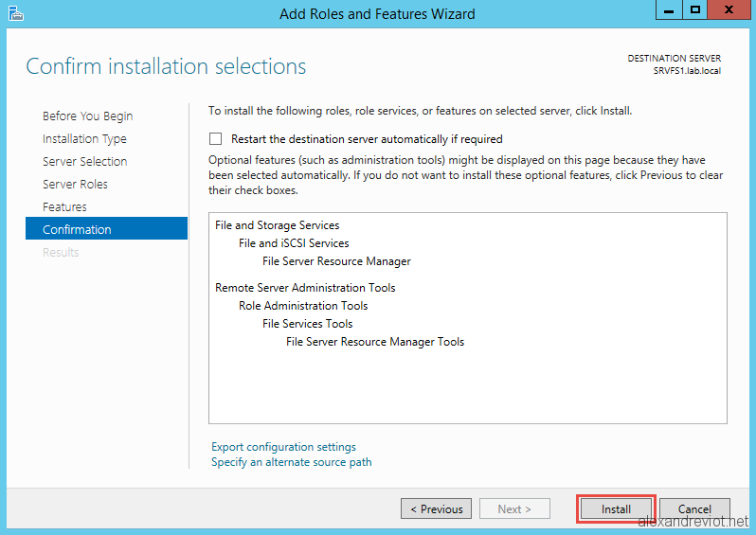The image size is (756, 535).
Task: Select File and Storage Services entry
Action: [x=278, y=225]
